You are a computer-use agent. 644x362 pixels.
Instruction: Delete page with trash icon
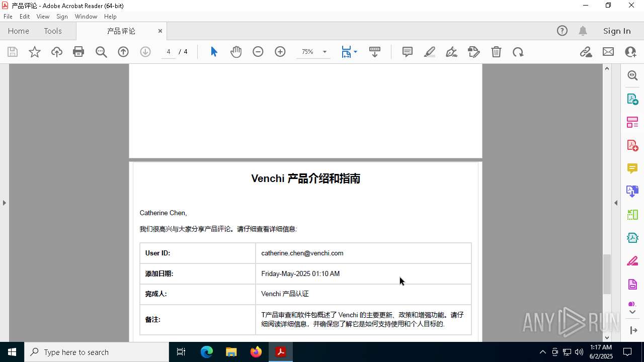click(x=496, y=52)
